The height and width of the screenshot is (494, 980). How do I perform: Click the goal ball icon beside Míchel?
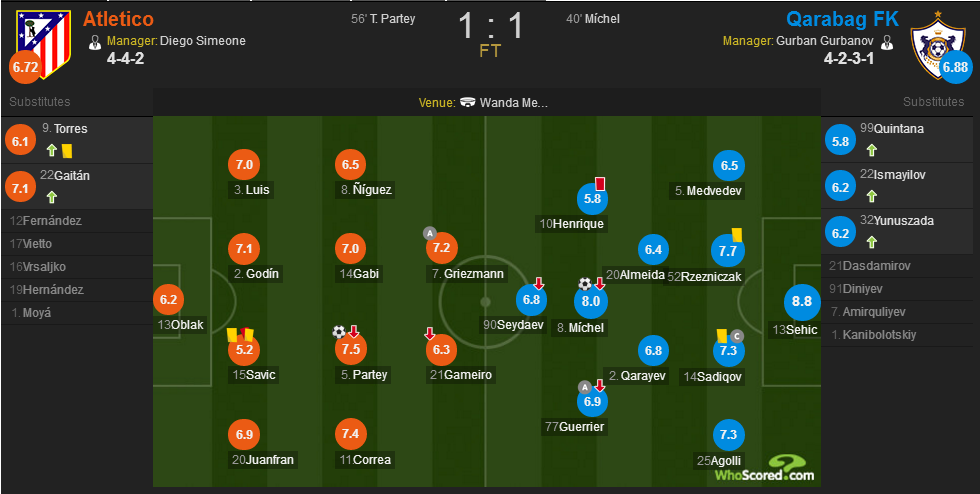(x=584, y=284)
